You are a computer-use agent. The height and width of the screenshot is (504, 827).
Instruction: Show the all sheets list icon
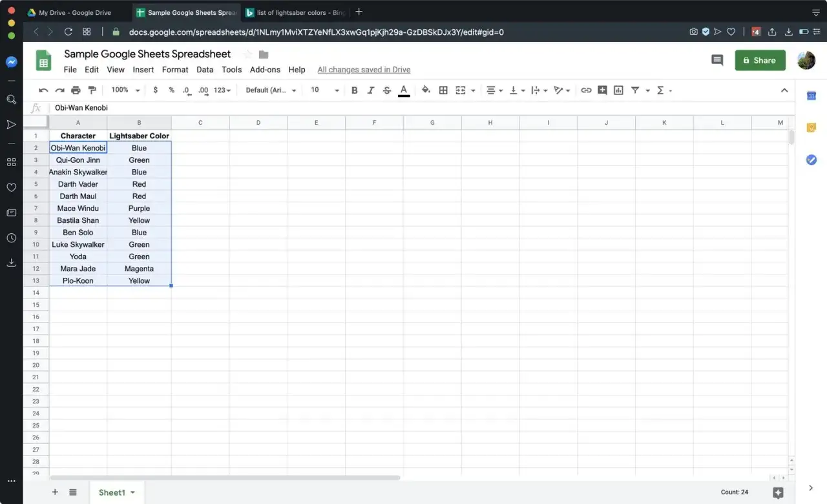coord(73,492)
